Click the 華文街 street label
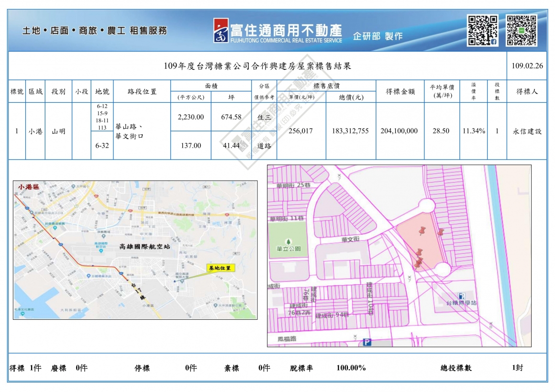This screenshot has width=555, height=392. (350, 239)
